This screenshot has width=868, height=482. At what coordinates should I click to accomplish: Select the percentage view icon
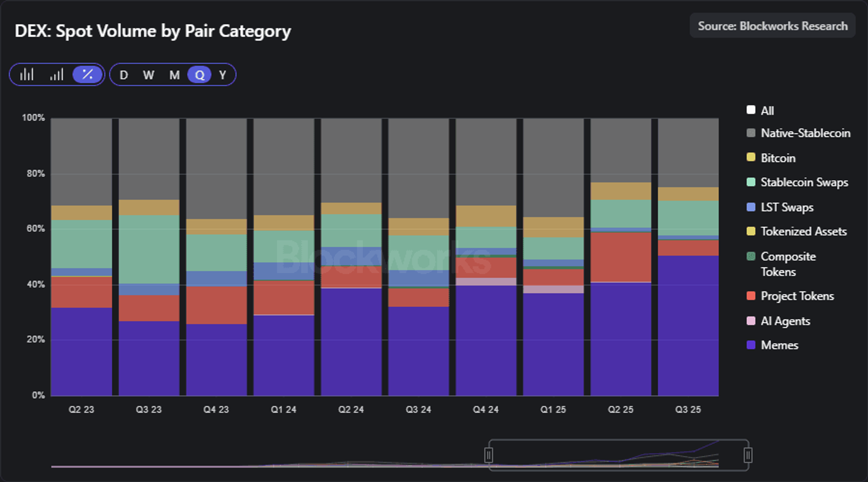(88, 75)
